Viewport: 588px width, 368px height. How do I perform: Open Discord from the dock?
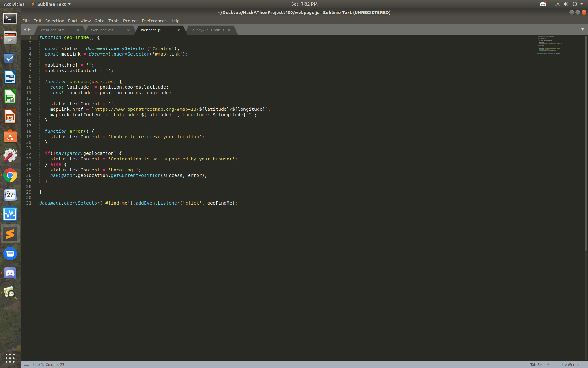tap(10, 273)
